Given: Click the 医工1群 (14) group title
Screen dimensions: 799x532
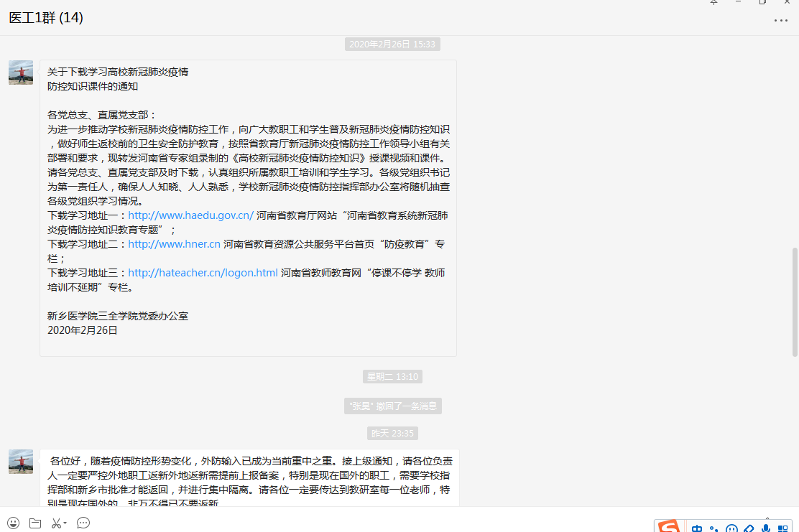Looking at the screenshot, I should (46, 18).
